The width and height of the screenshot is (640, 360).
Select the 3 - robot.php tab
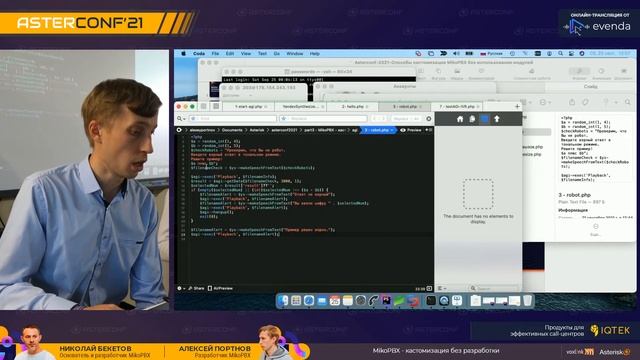[x=405, y=107]
